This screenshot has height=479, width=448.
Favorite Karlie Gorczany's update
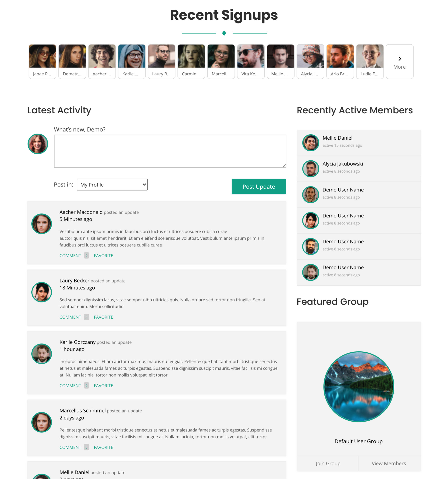tap(103, 385)
